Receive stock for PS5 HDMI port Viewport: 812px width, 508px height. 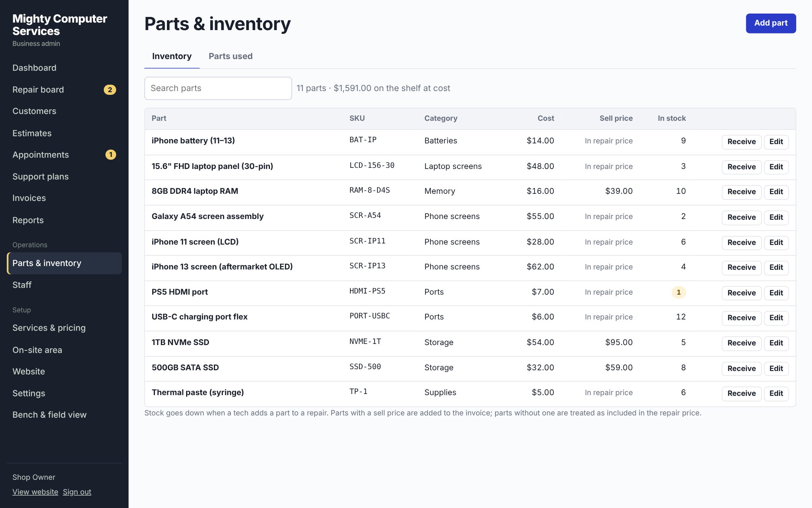(x=741, y=293)
